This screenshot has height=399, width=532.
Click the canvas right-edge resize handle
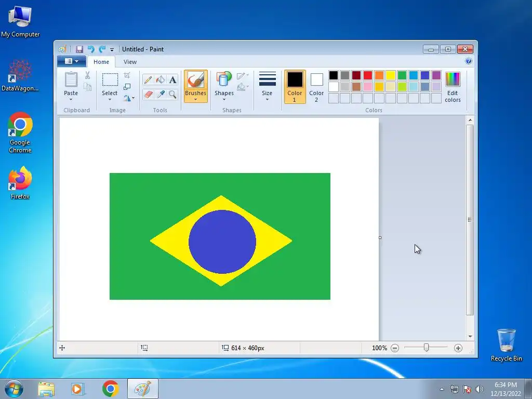pyautogui.click(x=380, y=237)
